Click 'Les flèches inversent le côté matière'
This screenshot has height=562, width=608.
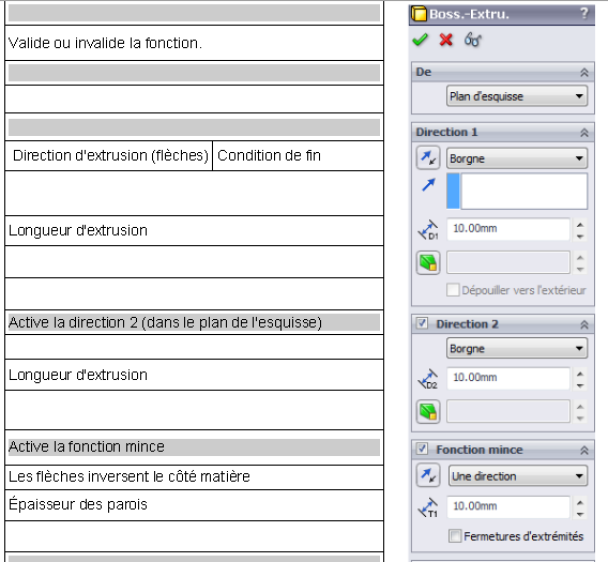129,476
